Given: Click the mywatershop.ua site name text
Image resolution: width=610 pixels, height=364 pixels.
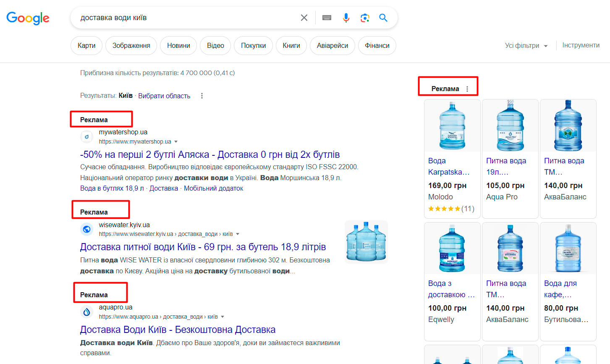Looking at the screenshot, I should [x=123, y=132].
